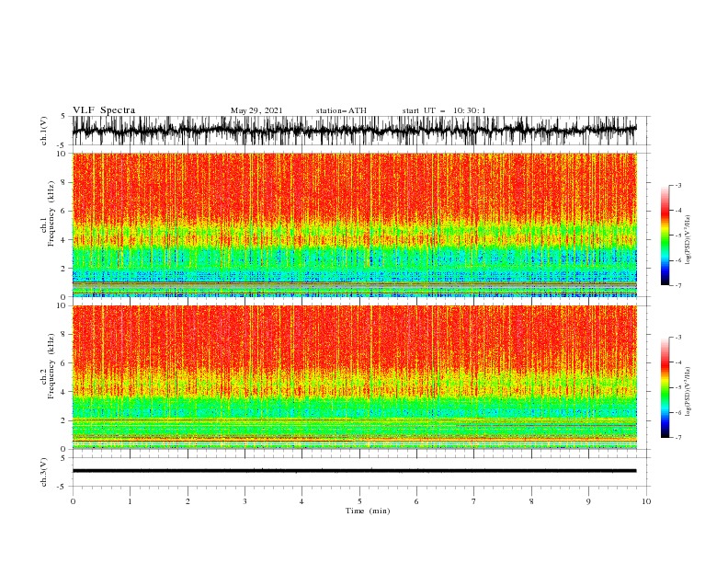Click the 'ch.2 Frequency (kHz)' axis label
Image resolution: width=728 pixels, height=563 pixels.
[x=48, y=366]
